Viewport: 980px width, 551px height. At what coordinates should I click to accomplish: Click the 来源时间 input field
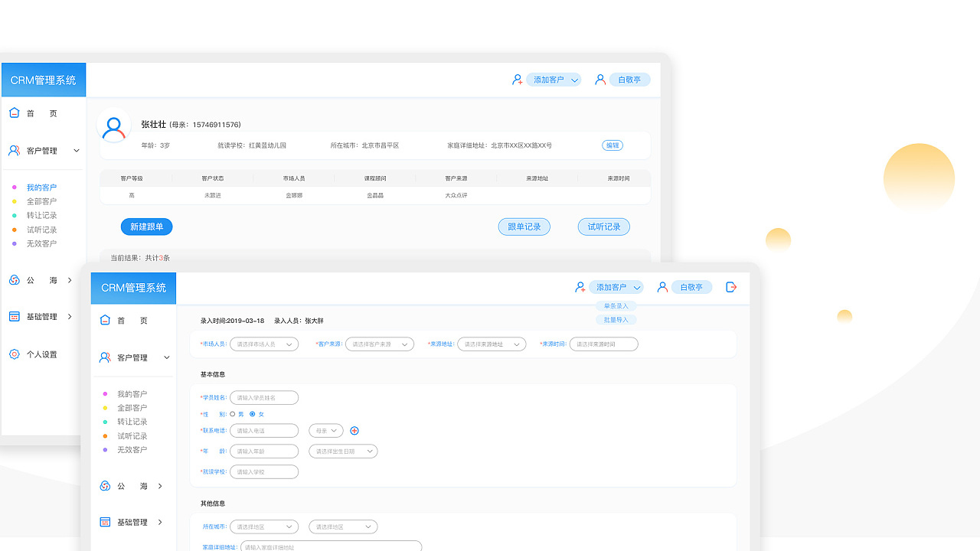click(x=603, y=344)
